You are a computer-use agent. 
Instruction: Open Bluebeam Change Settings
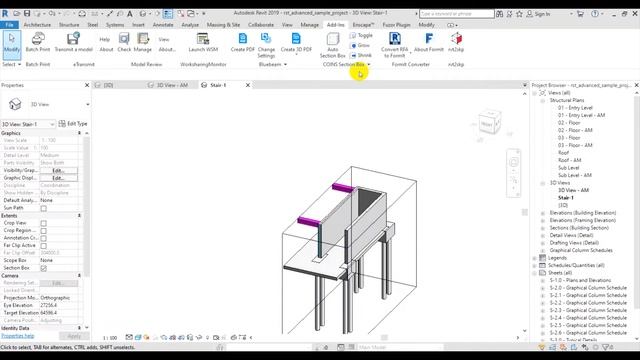point(266,45)
